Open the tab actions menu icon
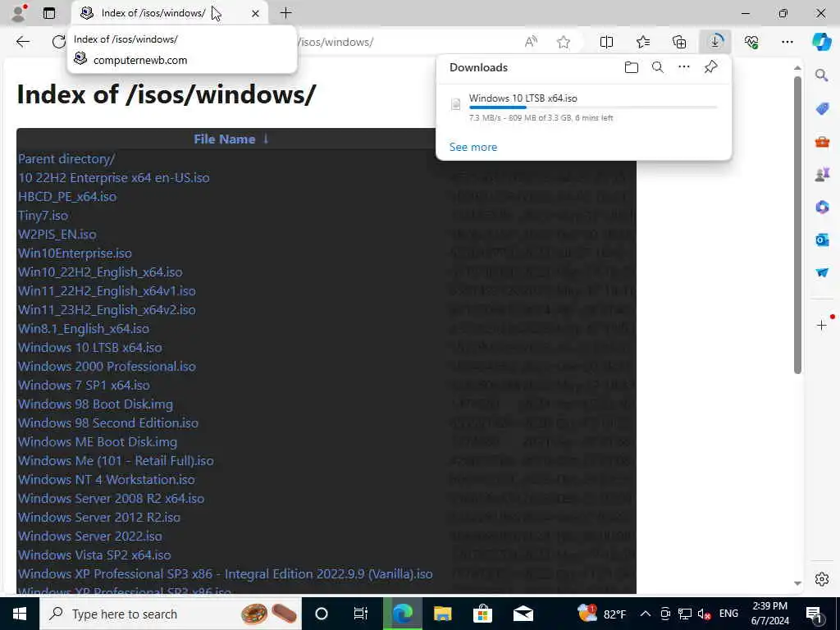840x630 pixels. tap(48, 13)
